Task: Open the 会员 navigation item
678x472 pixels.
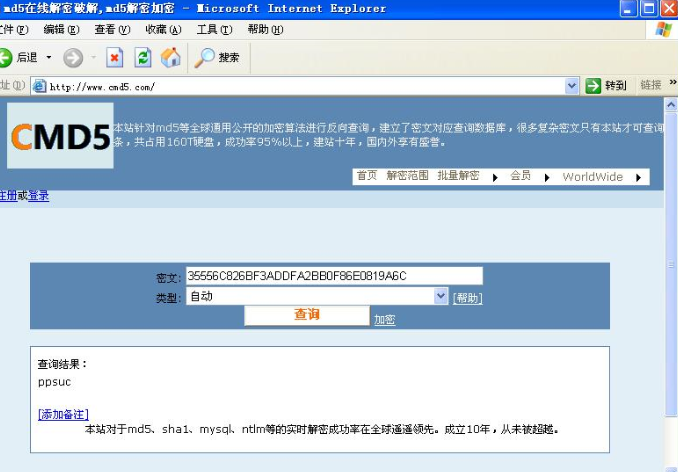Action: click(520, 175)
